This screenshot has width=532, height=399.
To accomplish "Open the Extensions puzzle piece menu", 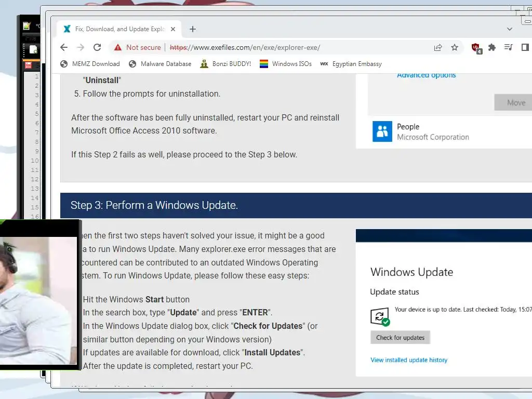I will (492, 47).
